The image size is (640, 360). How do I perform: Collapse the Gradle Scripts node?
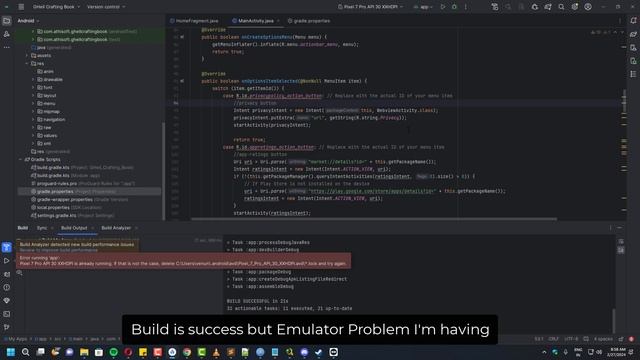tap(21, 160)
